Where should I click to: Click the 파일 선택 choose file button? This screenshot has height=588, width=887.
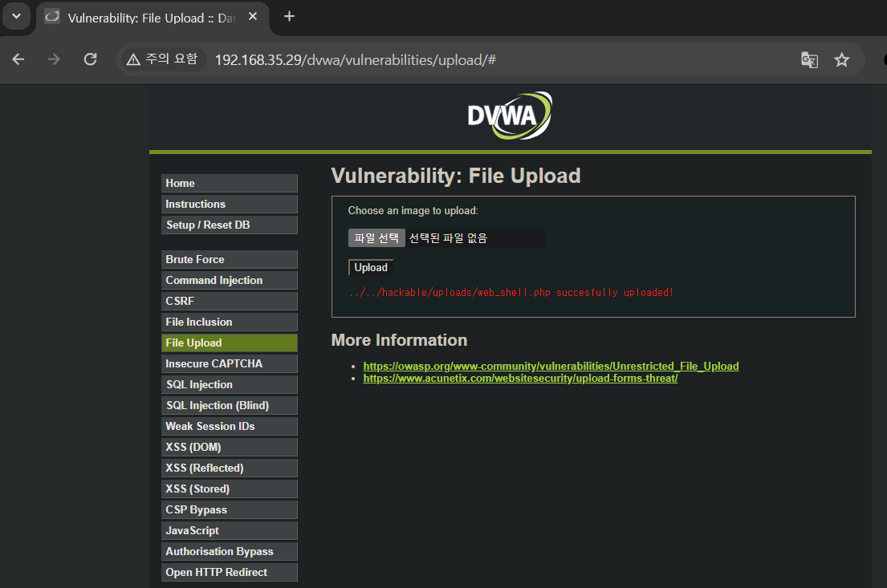(x=376, y=238)
